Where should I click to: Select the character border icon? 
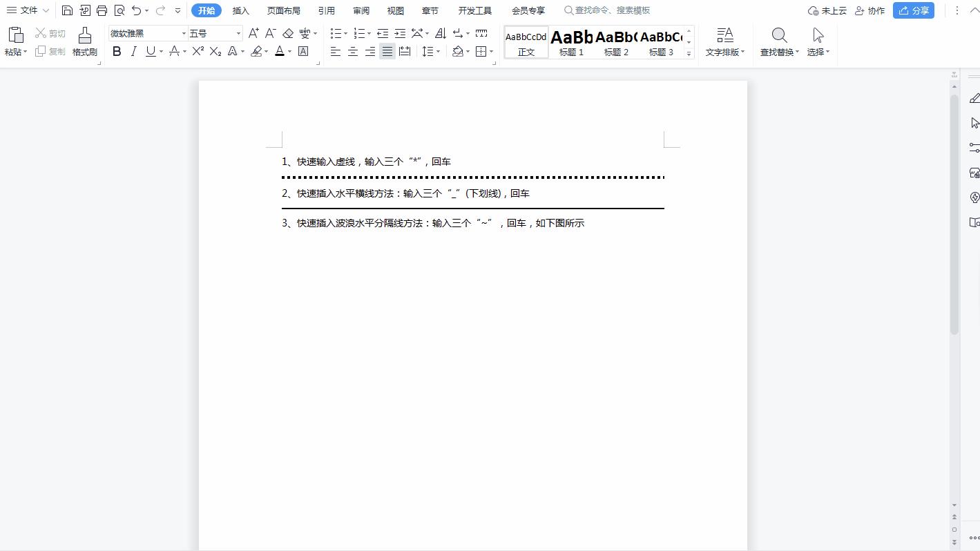click(302, 50)
